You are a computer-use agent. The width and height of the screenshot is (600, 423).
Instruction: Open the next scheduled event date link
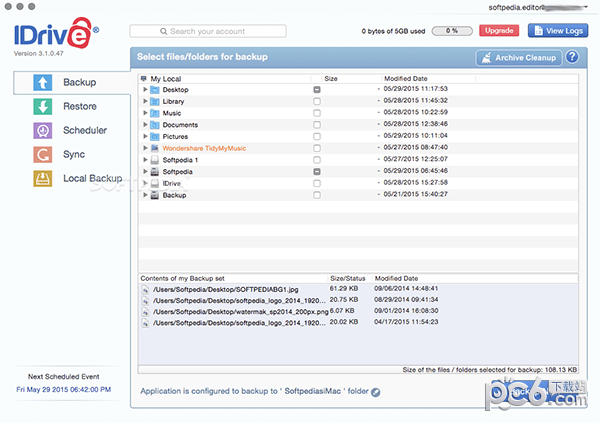click(64, 390)
